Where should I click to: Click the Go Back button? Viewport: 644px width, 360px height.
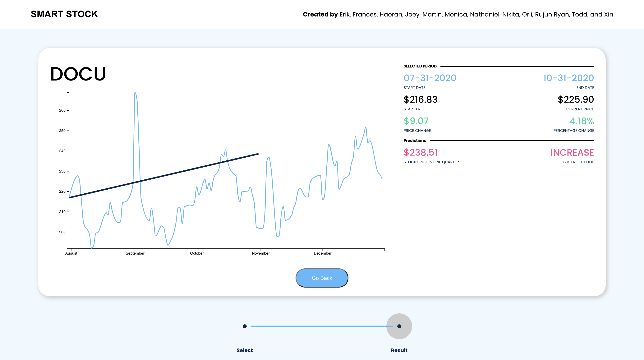point(322,278)
